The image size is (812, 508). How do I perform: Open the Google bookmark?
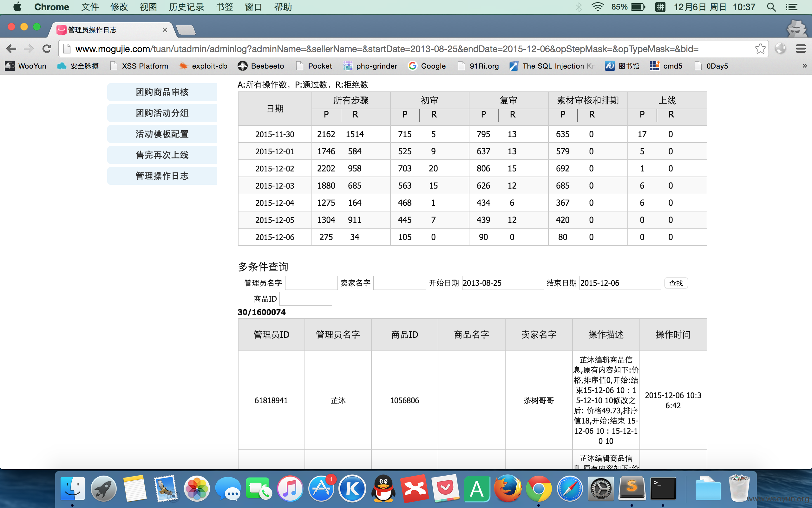tap(427, 66)
